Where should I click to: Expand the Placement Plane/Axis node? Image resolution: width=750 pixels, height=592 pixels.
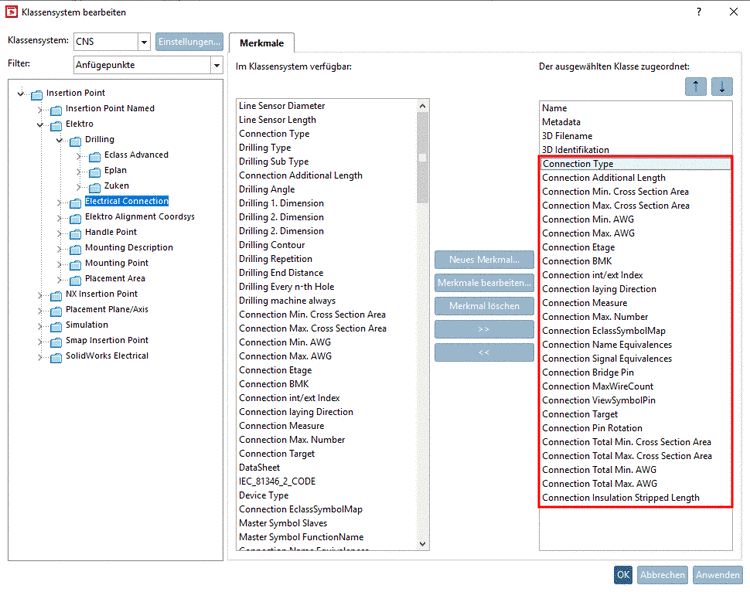(40, 311)
